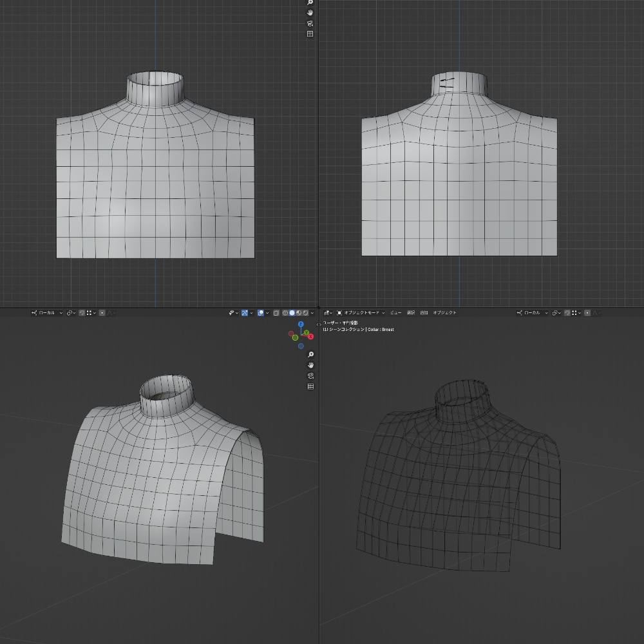Click the blue Z axis on the navigation gizmo
The height and width of the screenshot is (644, 644).
[301, 325]
